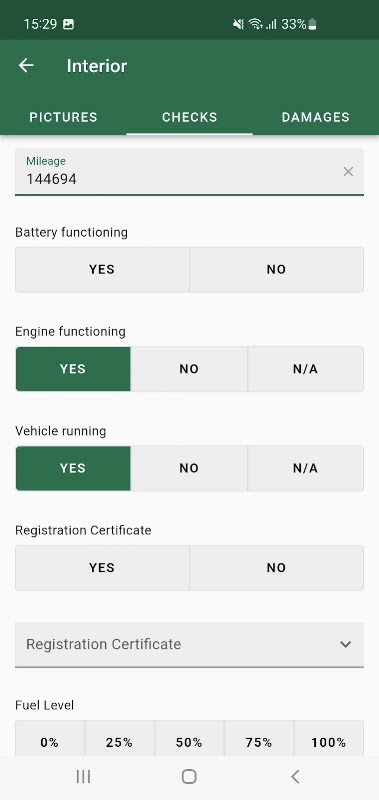This screenshot has width=379, height=800.
Task: Set Vehicle running to N/A
Action: (x=306, y=468)
